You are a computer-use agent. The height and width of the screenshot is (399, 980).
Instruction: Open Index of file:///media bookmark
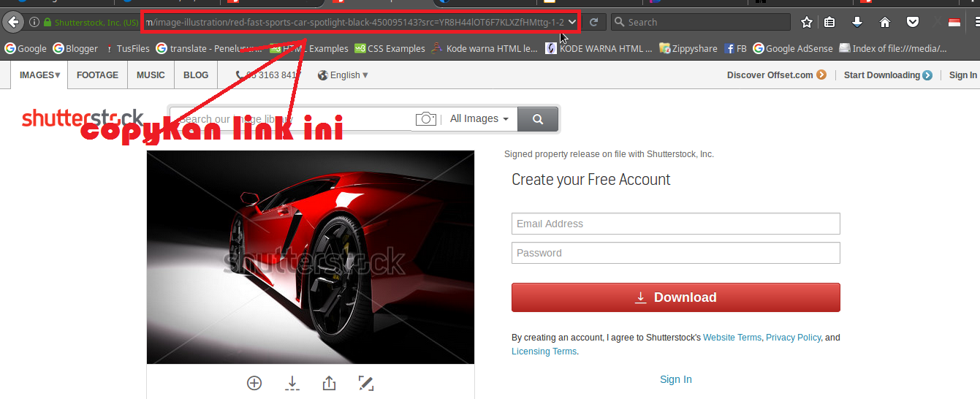click(893, 48)
